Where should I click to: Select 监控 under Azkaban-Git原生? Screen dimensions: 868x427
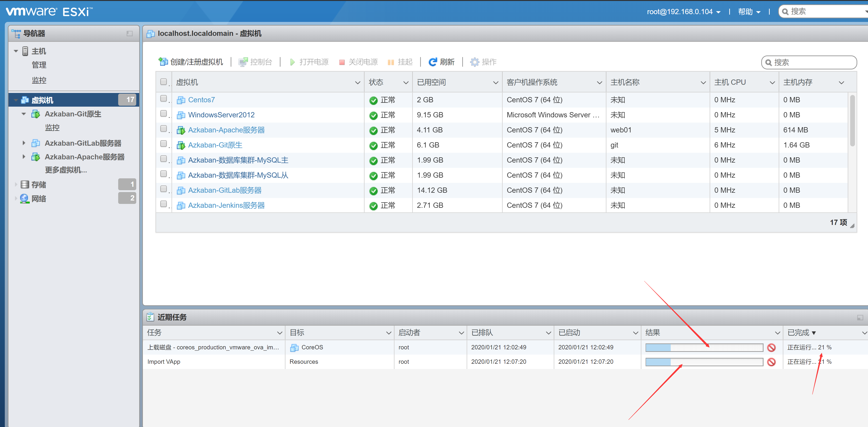(x=52, y=128)
